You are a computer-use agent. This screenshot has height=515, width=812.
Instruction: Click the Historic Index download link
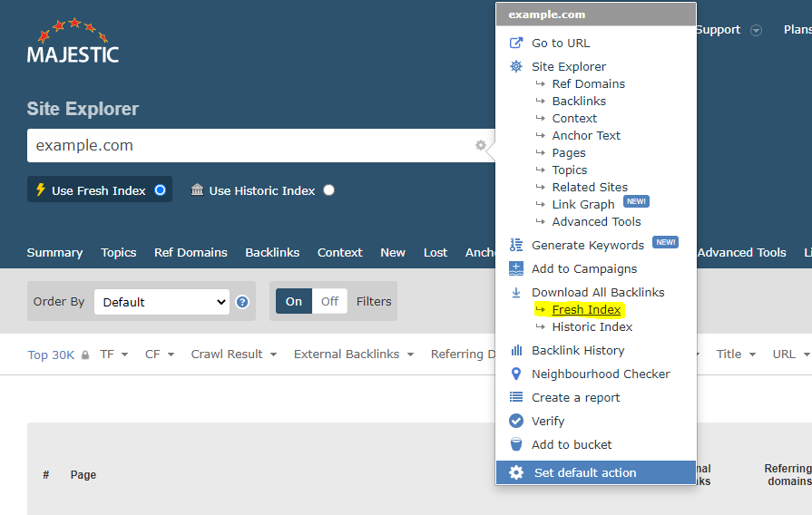592,326
